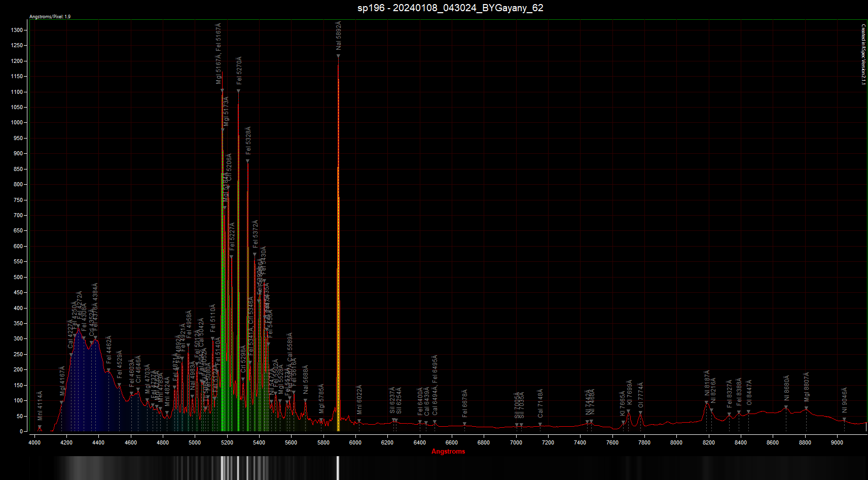Select the 'FeI 8388Å' line label
This screenshot has height=480, width=868.
point(739,391)
